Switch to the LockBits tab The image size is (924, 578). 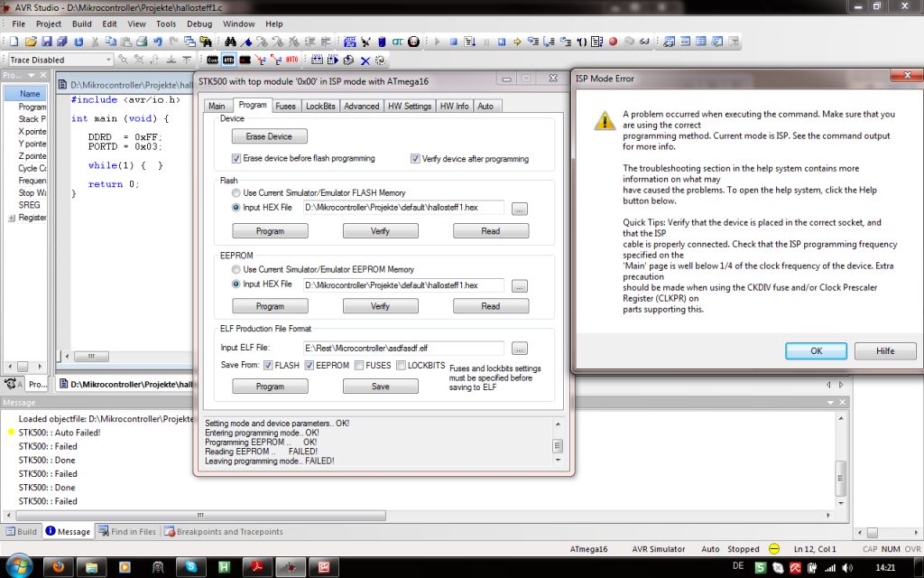[320, 107]
